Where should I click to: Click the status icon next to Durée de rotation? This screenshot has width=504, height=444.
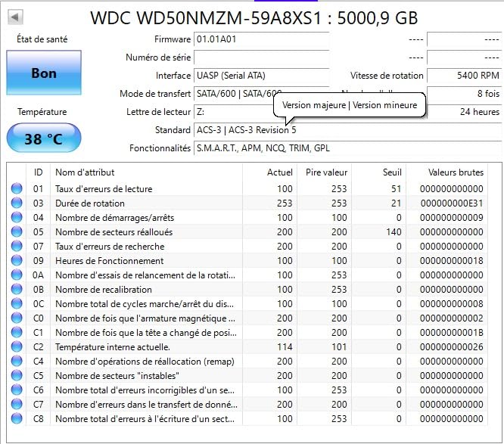[17, 203]
